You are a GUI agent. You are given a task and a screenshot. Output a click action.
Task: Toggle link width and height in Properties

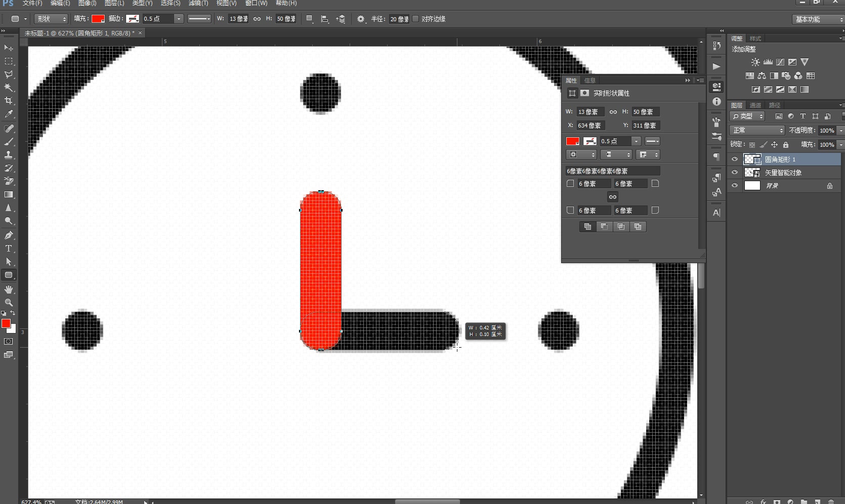click(613, 112)
